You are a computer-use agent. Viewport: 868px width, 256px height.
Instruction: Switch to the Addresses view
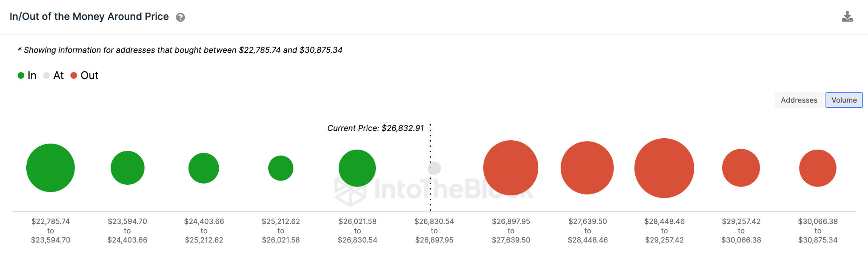click(x=798, y=100)
